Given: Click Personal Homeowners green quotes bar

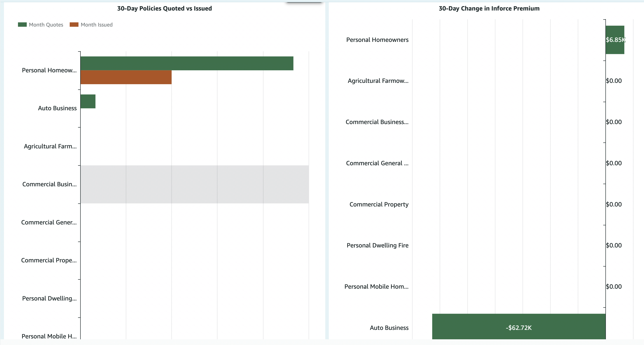Looking at the screenshot, I should click(x=187, y=63).
